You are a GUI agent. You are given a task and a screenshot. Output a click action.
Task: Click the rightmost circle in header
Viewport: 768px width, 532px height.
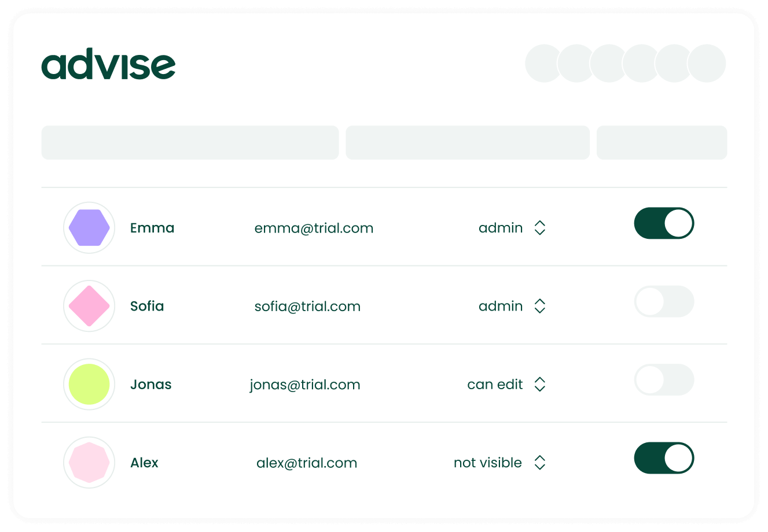707,64
